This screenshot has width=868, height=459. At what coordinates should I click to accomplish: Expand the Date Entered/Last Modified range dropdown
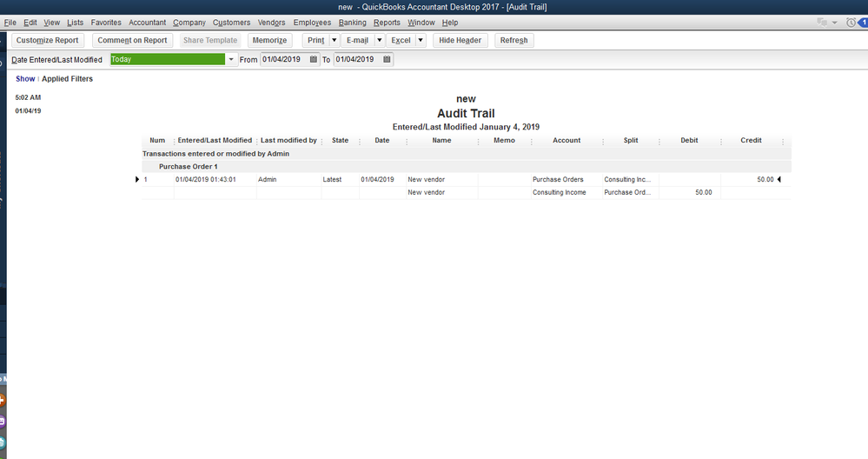pos(231,59)
